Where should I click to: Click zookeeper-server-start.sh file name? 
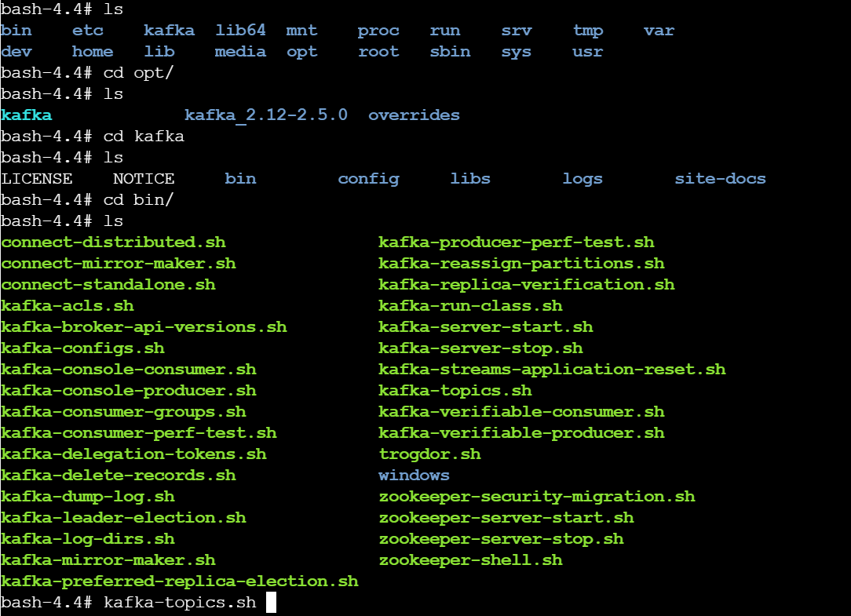point(506,517)
